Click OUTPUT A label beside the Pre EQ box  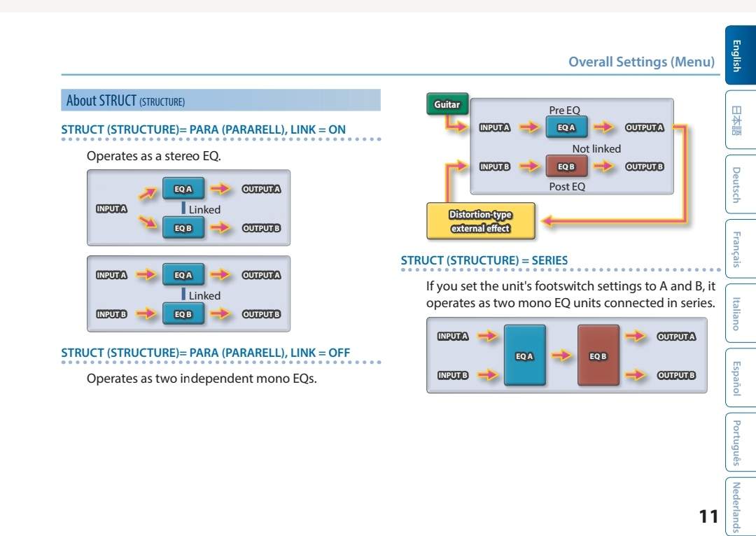pyautogui.click(x=645, y=128)
